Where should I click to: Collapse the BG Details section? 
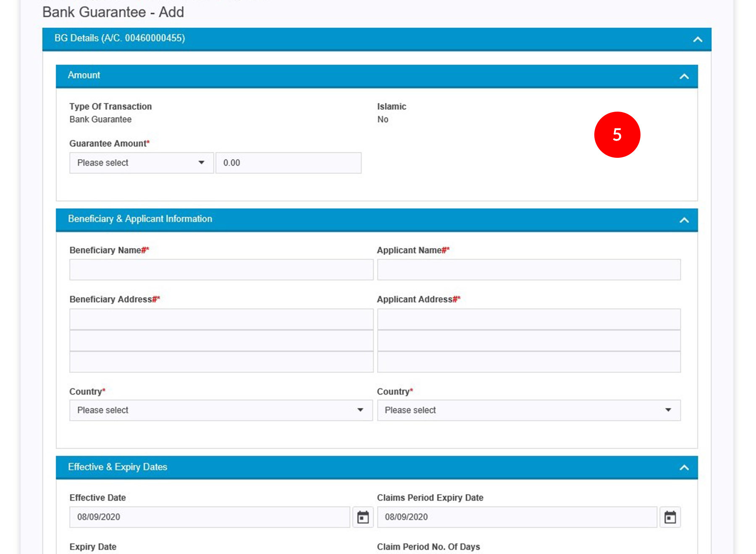click(698, 39)
